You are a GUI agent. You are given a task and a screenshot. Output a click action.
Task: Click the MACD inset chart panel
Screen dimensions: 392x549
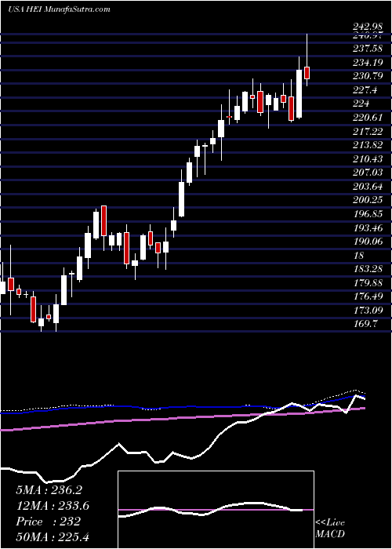216,510
